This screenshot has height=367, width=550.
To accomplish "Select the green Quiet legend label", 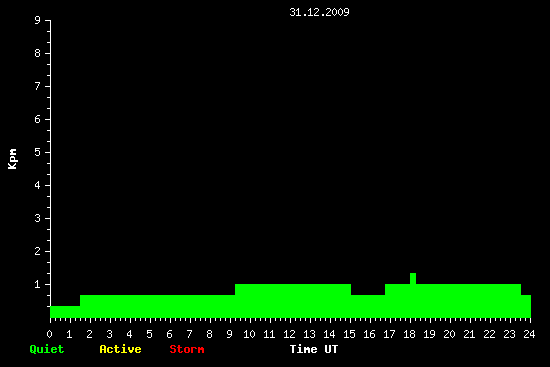I will (x=47, y=349).
